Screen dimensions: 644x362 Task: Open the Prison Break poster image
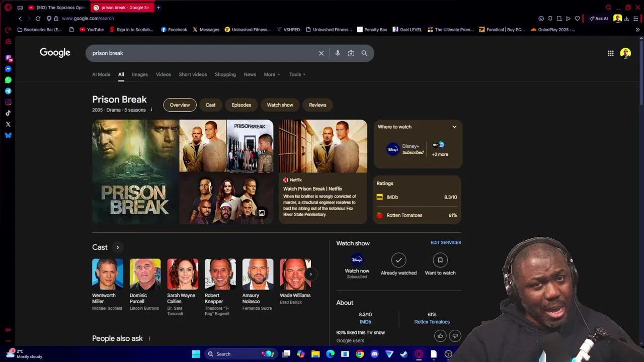coord(135,171)
